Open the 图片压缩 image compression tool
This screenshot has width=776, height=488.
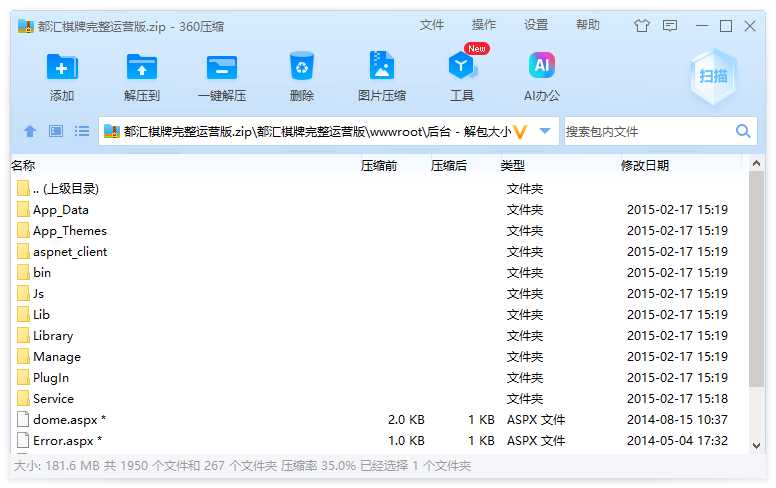point(382,65)
